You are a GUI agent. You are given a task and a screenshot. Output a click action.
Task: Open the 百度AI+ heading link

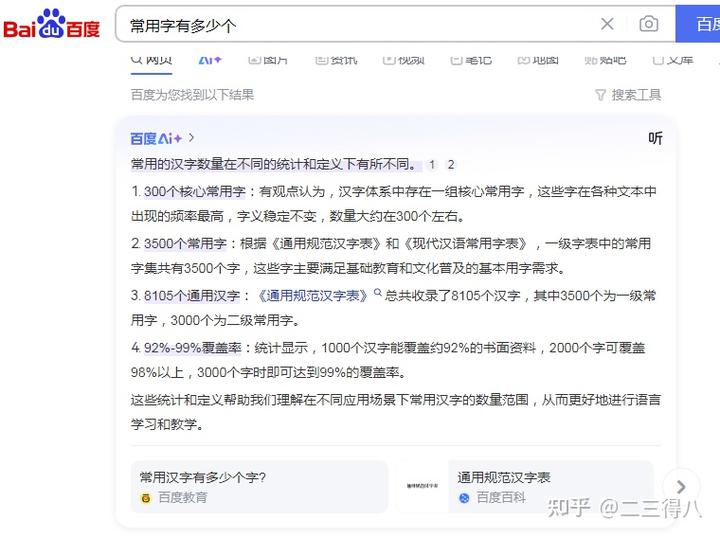[x=156, y=138]
